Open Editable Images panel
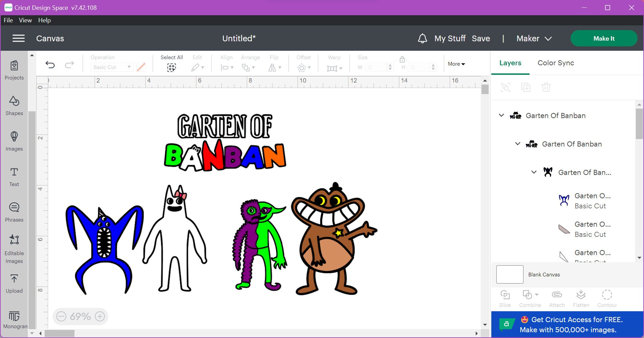The image size is (644, 338). 14,249
